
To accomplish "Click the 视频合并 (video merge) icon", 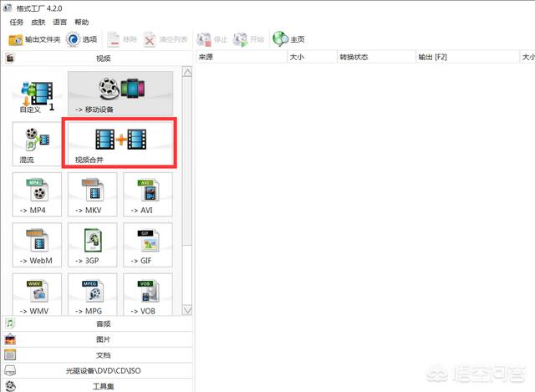I will pos(120,143).
